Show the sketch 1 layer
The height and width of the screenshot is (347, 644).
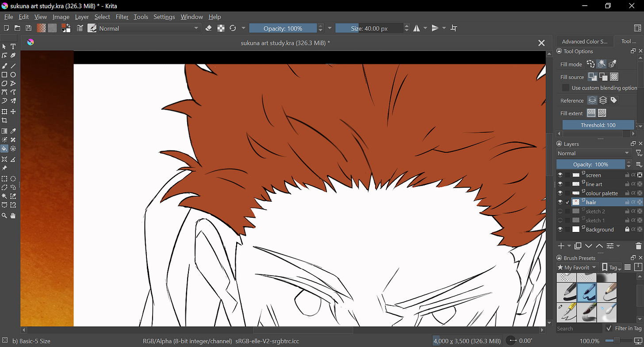point(560,220)
